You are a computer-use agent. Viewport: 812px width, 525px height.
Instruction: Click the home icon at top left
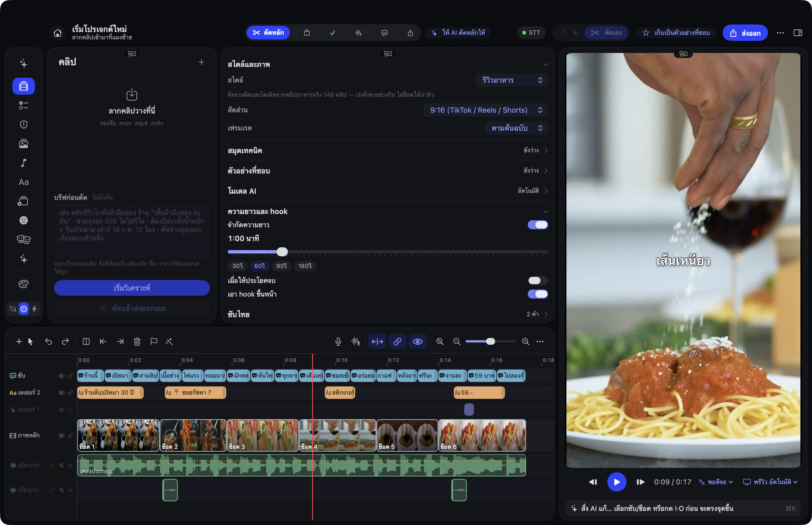pyautogui.click(x=58, y=33)
